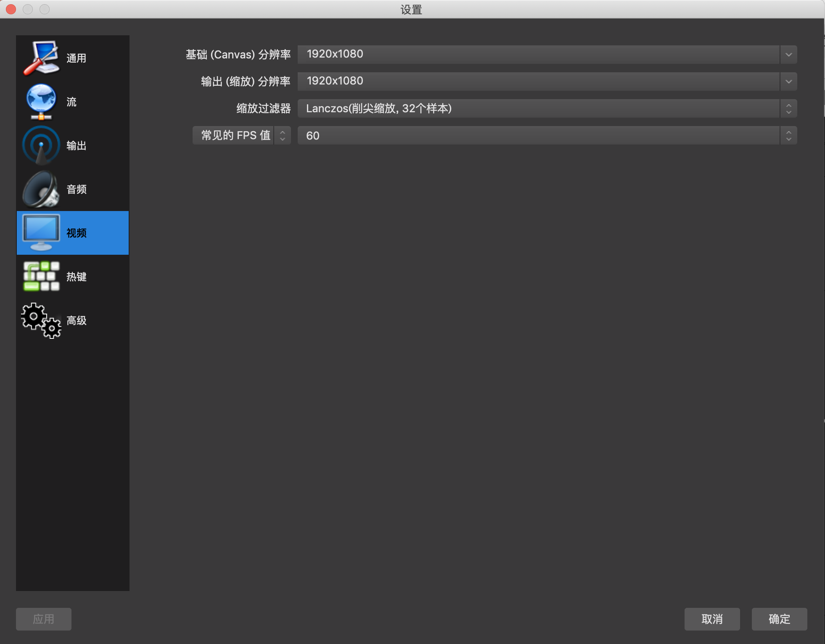
Task: Switch to the 音频 settings tab
Action: point(77,189)
